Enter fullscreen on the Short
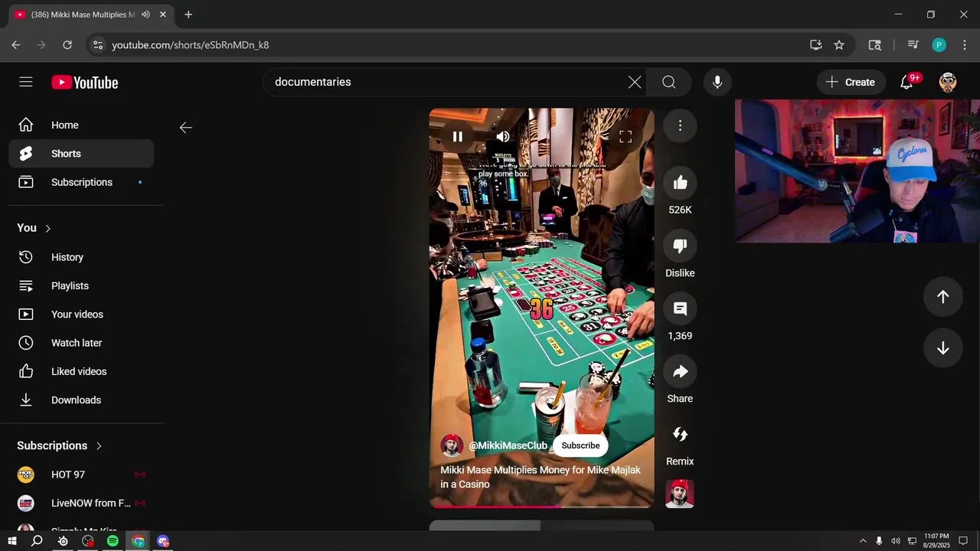Image resolution: width=980 pixels, height=551 pixels. pos(626,137)
